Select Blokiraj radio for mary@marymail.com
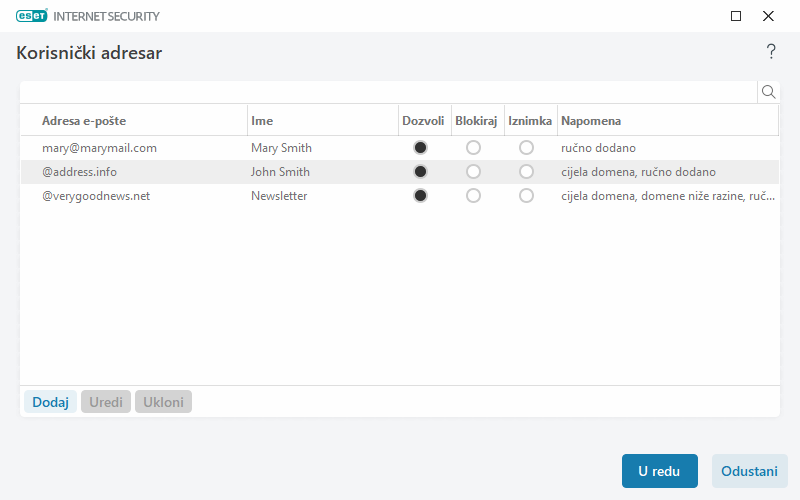 473,148
